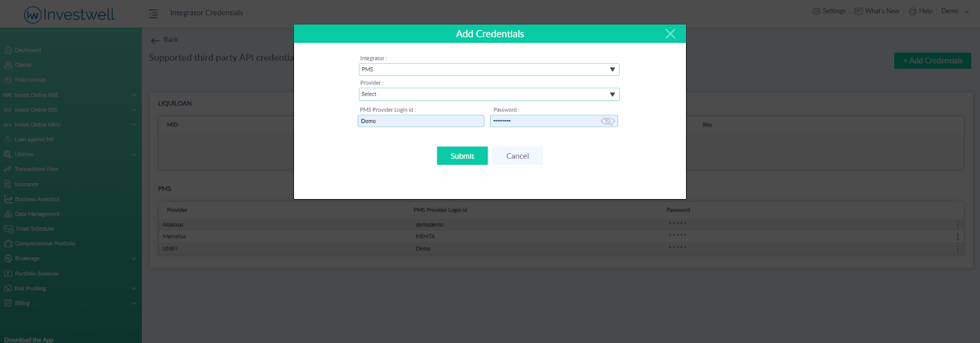
Task: Toggle password visibility eye icon
Action: coord(608,121)
